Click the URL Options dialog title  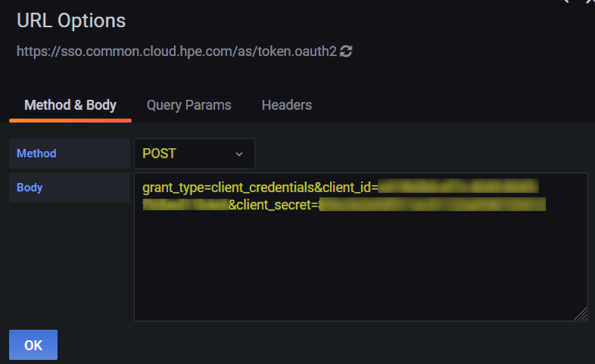pos(71,20)
